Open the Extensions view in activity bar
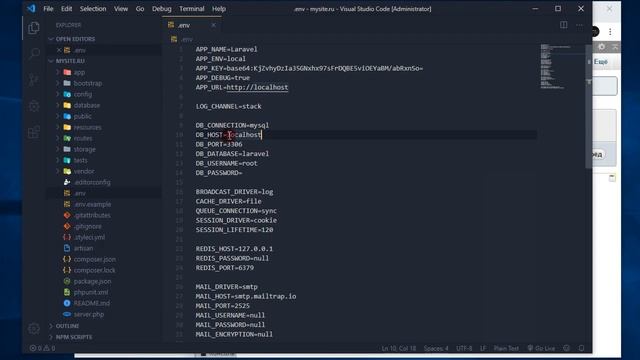Image resolution: width=640 pixels, height=360 pixels. 34,132
